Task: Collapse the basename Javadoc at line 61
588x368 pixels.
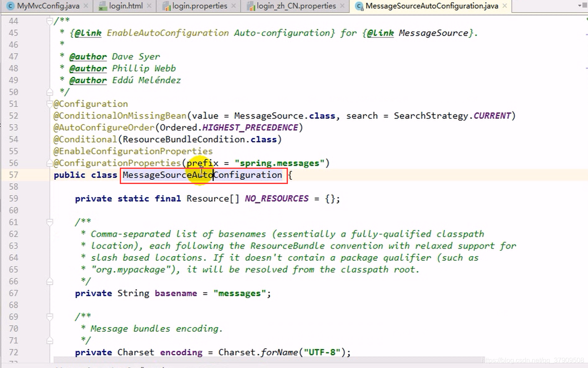Action: click(x=50, y=222)
